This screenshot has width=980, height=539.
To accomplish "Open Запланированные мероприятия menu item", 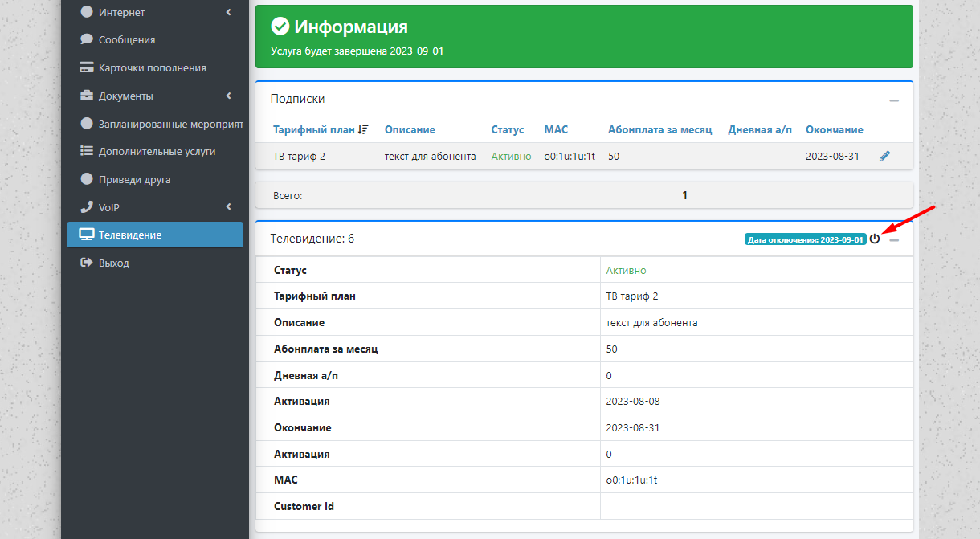I will (x=170, y=124).
